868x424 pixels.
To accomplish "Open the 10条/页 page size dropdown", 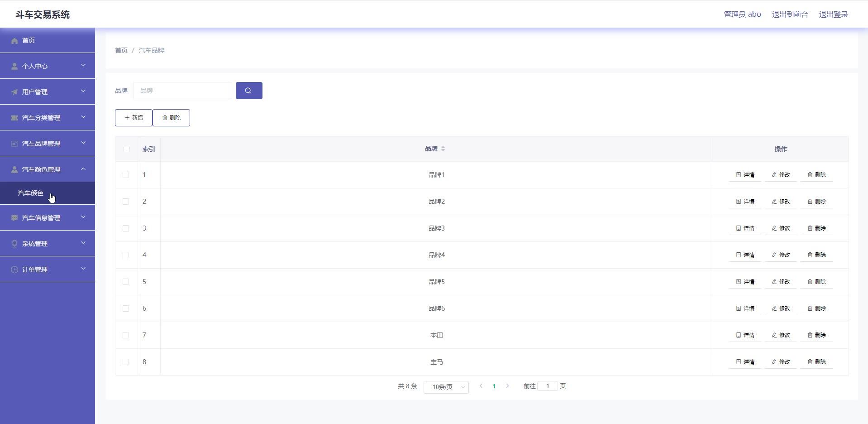I will tap(446, 387).
